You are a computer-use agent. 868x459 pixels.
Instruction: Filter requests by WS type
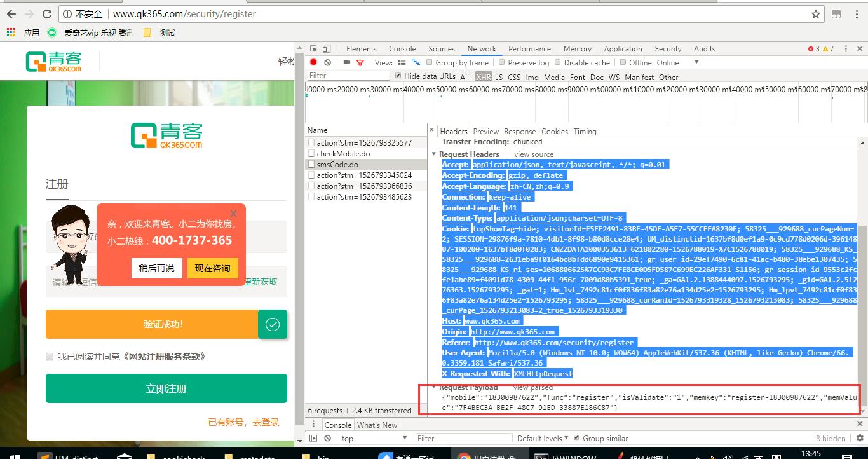click(614, 77)
